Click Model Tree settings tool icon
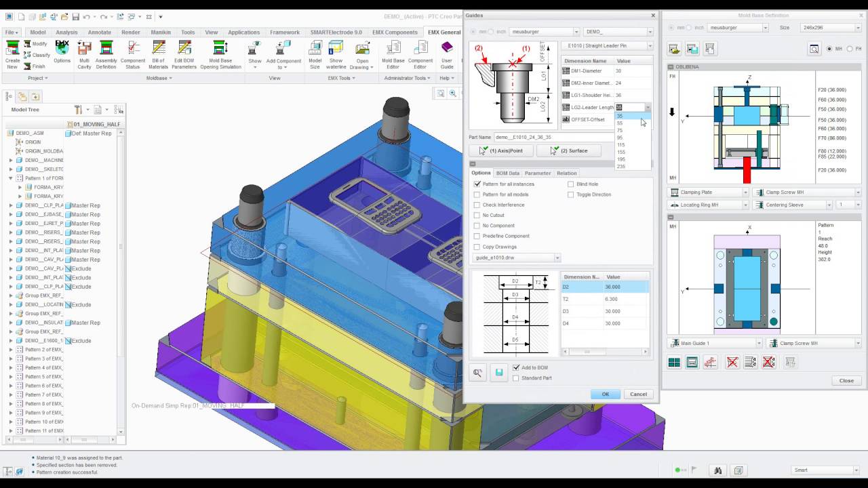The height and width of the screenshot is (488, 868). [79, 109]
